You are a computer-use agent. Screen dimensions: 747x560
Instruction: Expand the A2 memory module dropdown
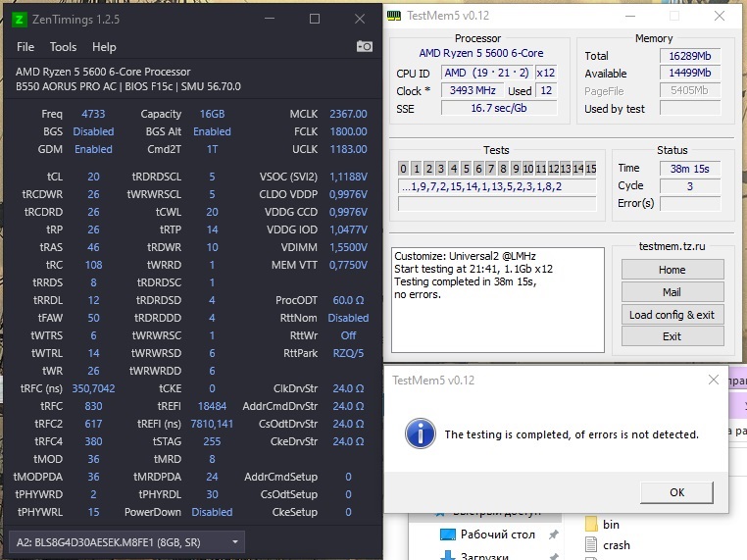pyautogui.click(x=126, y=542)
